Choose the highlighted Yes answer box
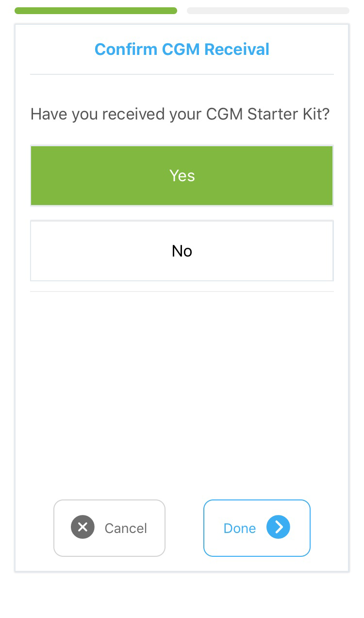Image resolution: width=364 pixels, height=618 pixels. (x=182, y=175)
